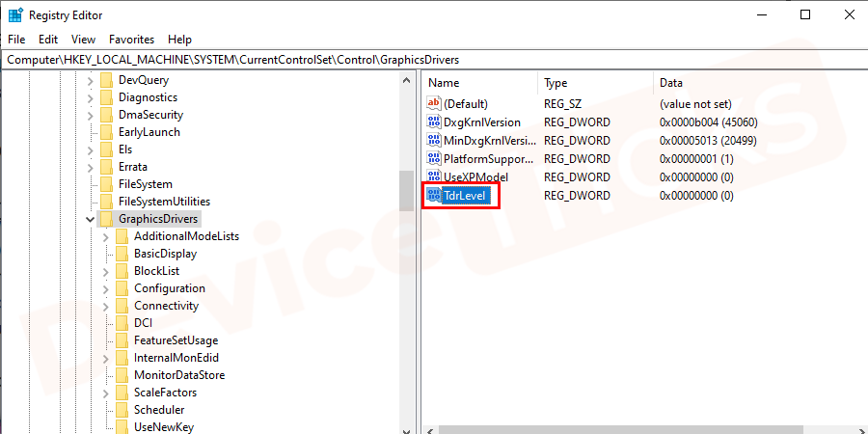The height and width of the screenshot is (434, 868).
Task: Click the tree pane vertical scrollbar thumb
Action: [x=407, y=191]
